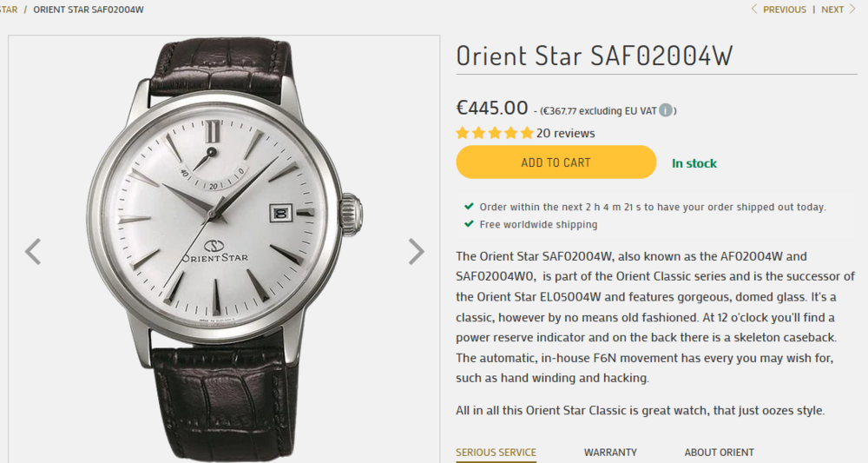Switch to the SERIOUS SERVICE tab
868x463 pixels.
pyautogui.click(x=496, y=453)
